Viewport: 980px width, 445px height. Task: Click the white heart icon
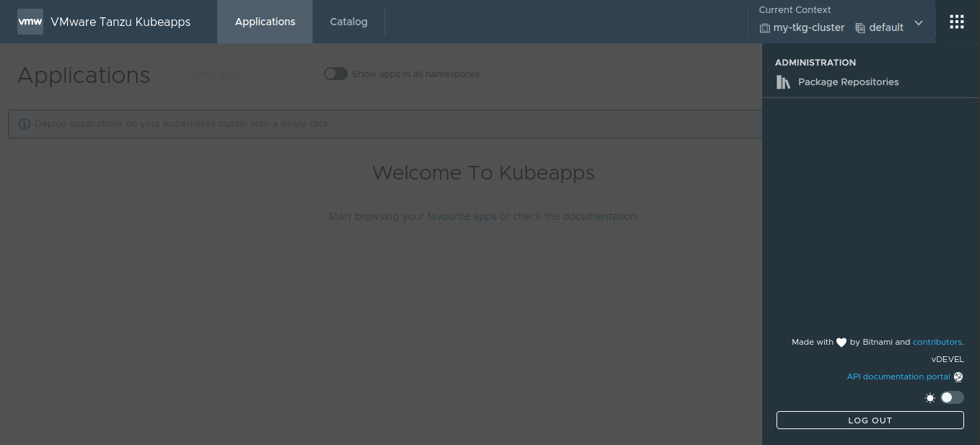tap(841, 343)
